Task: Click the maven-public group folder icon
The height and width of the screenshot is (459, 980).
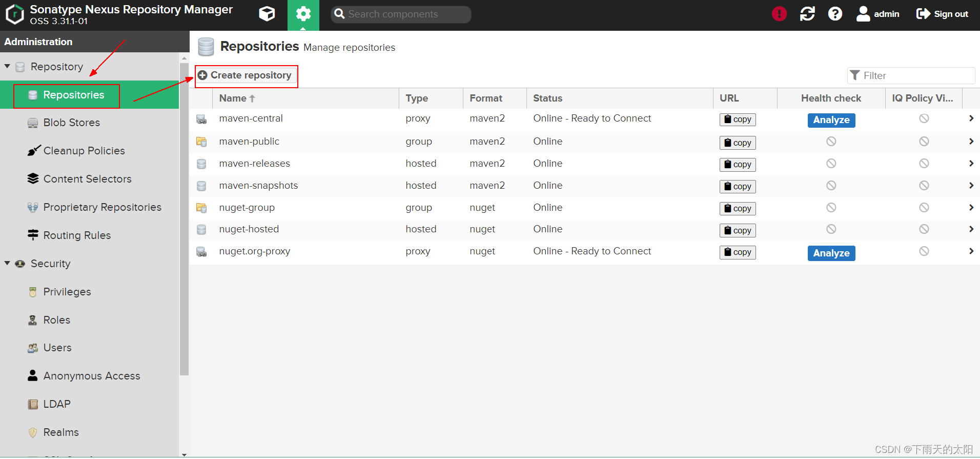Action: [x=201, y=142]
